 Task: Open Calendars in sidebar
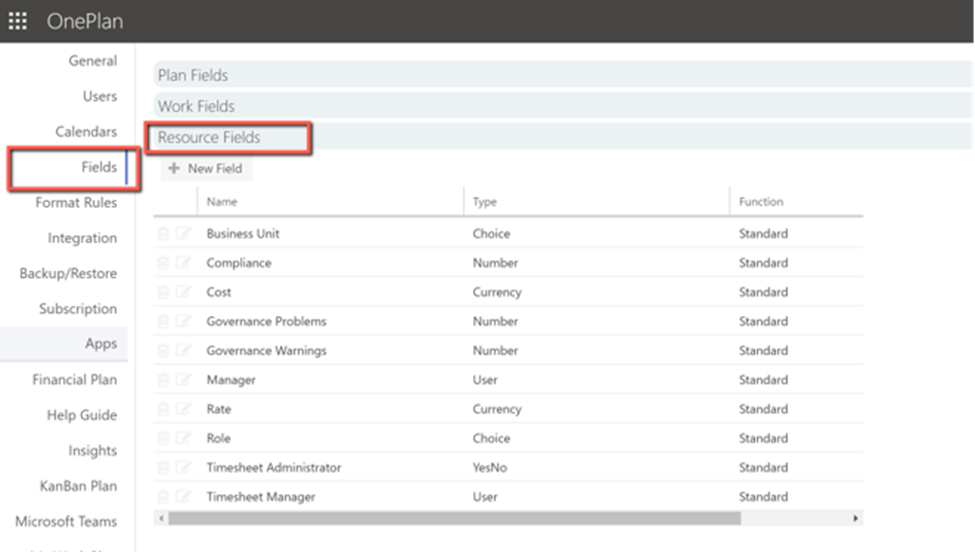(86, 132)
